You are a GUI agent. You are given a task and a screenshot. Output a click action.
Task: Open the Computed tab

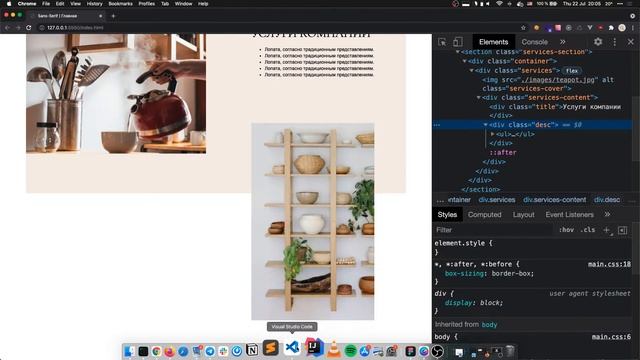pyautogui.click(x=484, y=215)
